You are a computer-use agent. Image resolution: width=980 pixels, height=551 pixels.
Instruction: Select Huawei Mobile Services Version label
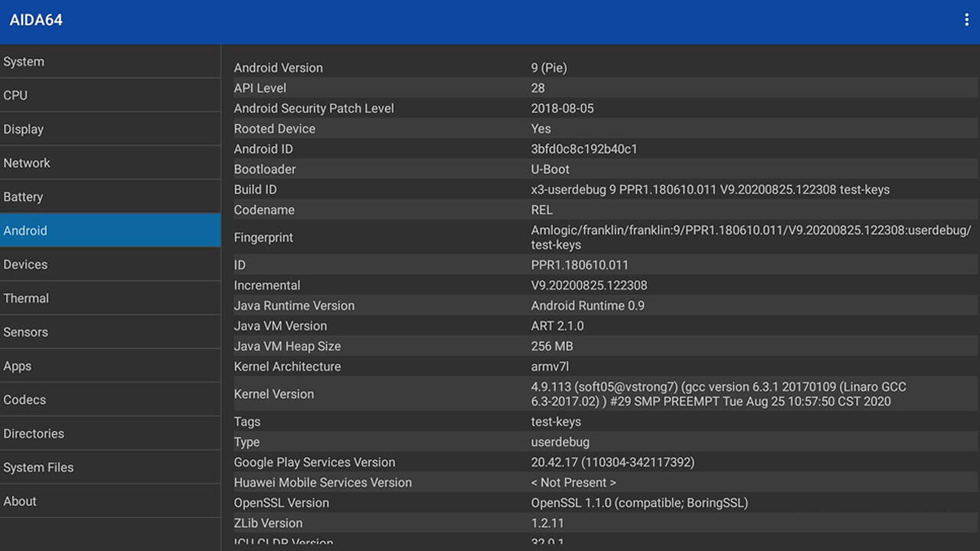pos(322,483)
